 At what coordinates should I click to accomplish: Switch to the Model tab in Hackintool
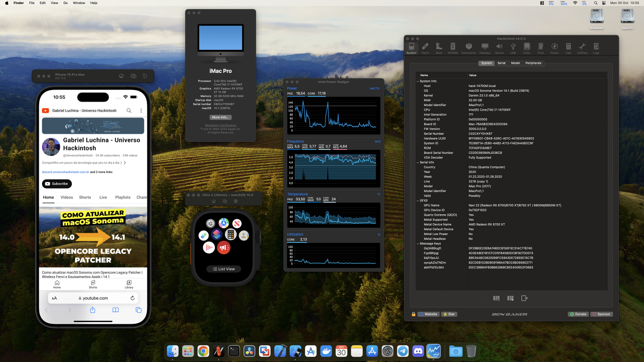click(515, 63)
